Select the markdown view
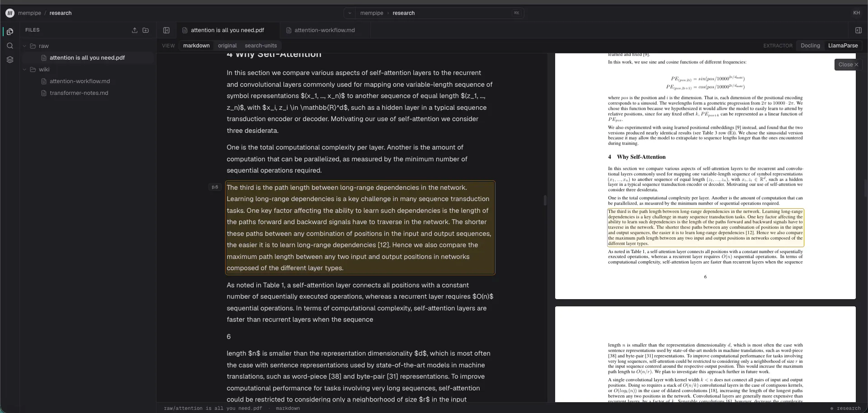The width and height of the screenshot is (868, 413). pyautogui.click(x=196, y=46)
